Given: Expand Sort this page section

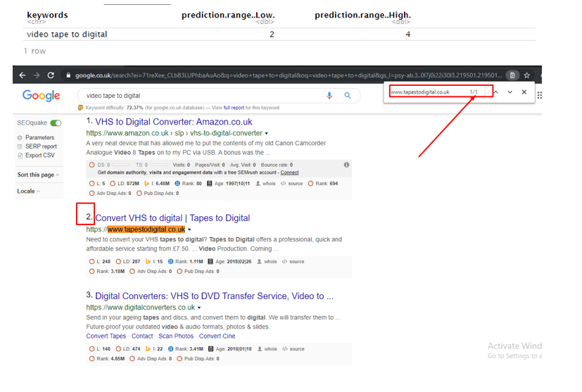Looking at the screenshot, I should 38,175.
